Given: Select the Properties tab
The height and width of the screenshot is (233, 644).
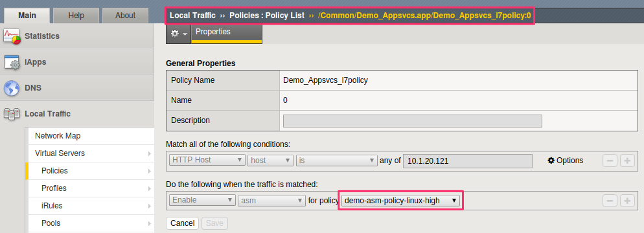Looking at the screenshot, I should click(x=227, y=34).
